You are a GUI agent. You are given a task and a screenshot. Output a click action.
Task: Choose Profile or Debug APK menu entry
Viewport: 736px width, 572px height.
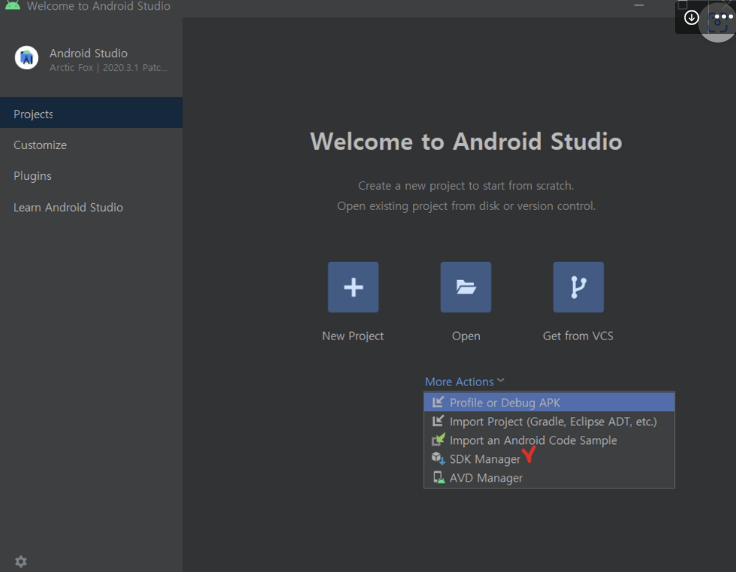click(x=549, y=402)
